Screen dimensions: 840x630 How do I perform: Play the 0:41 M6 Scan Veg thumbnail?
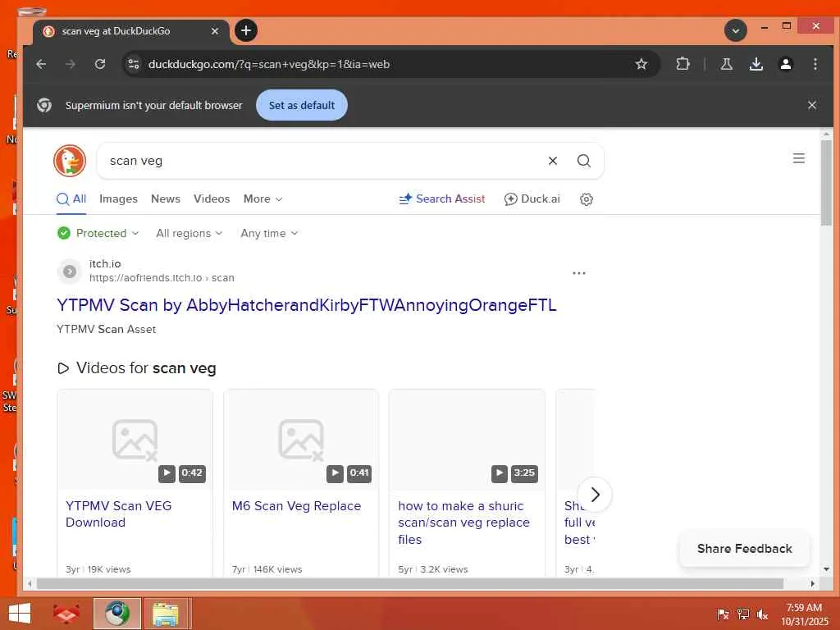[301, 440]
